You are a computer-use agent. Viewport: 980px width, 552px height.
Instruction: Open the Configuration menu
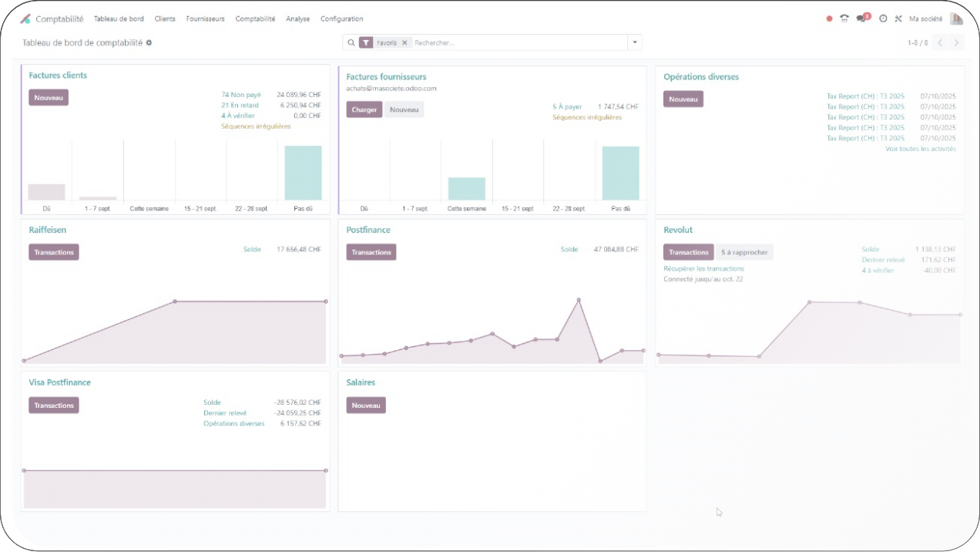(341, 19)
